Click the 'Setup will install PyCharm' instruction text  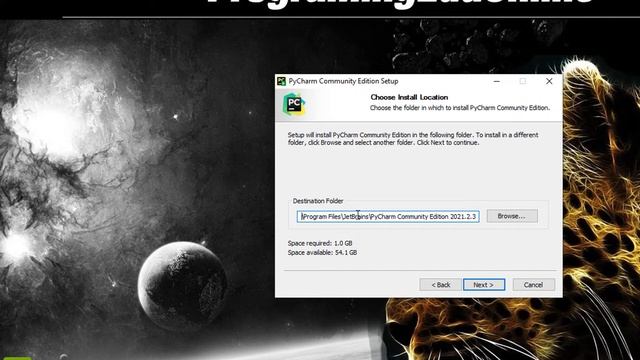click(413, 139)
